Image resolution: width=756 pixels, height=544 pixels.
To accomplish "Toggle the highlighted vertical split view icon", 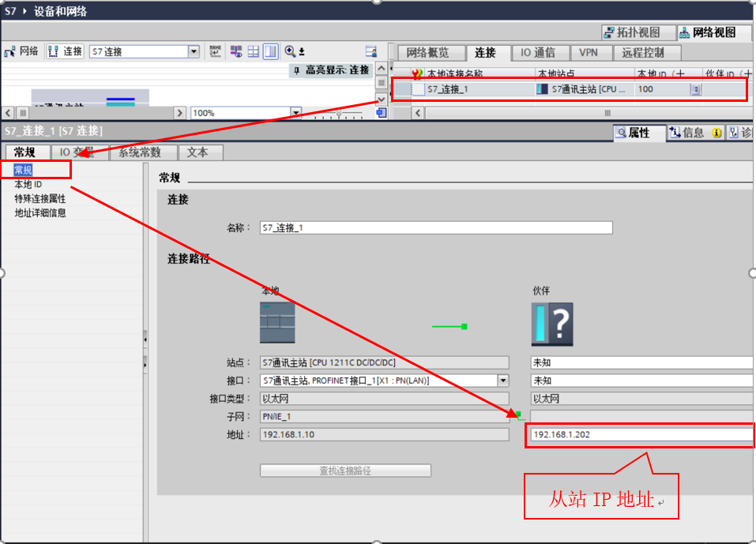I will 270,51.
